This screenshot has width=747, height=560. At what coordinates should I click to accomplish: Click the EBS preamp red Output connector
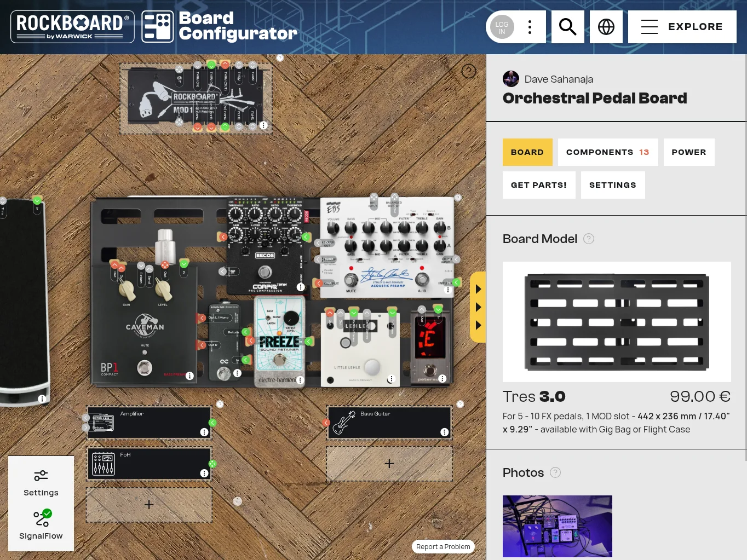[319, 283]
